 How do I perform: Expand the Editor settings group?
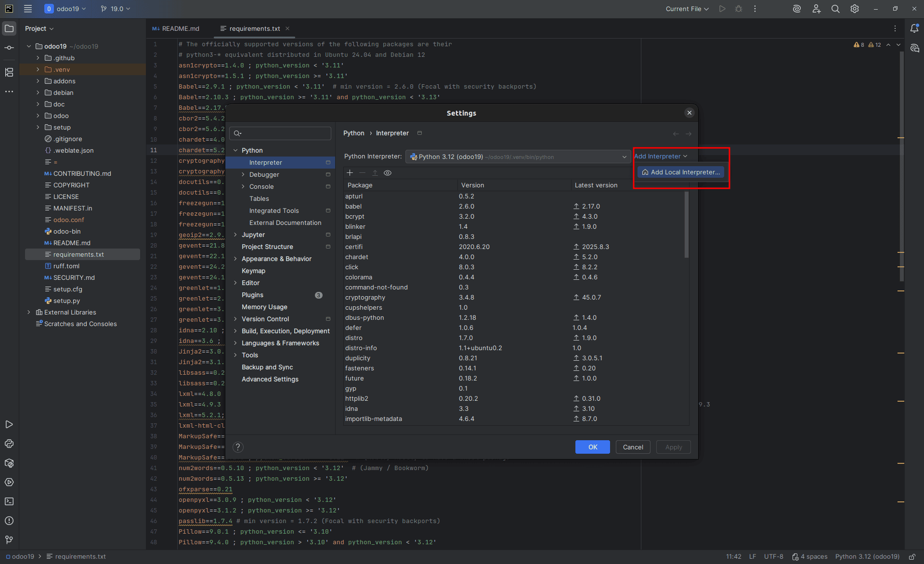pos(235,283)
